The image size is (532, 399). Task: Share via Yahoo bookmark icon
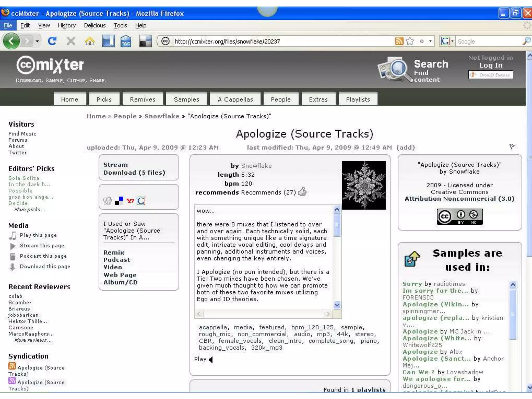click(130, 201)
